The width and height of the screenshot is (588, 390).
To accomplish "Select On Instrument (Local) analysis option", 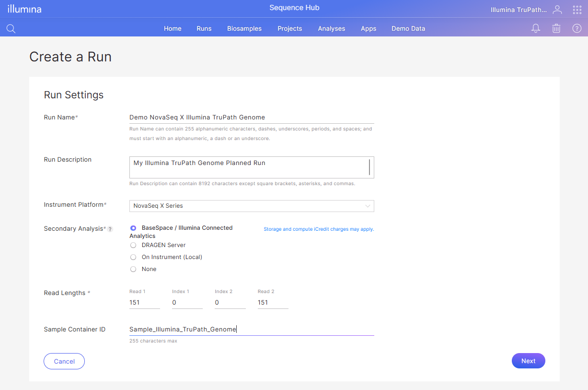I will click(x=133, y=257).
